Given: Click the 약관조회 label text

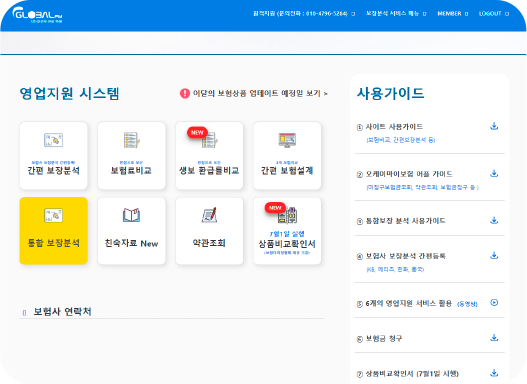Looking at the screenshot, I should (x=209, y=243).
